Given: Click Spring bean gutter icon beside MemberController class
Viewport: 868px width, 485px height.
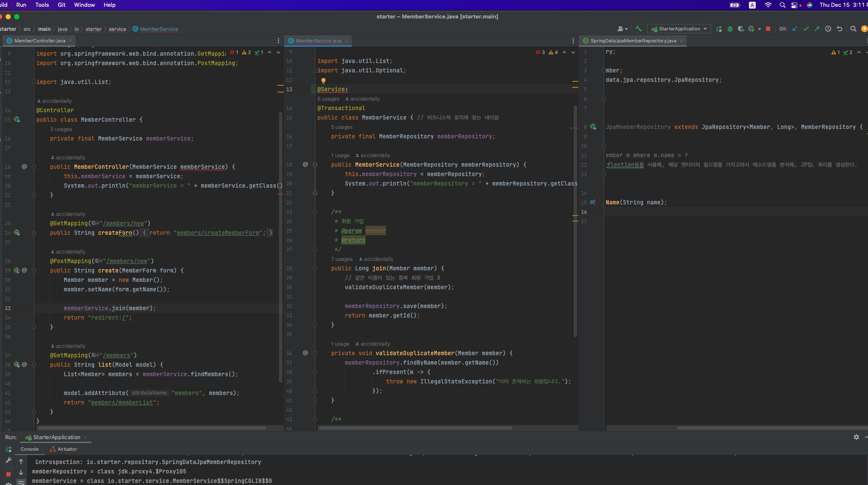Looking at the screenshot, I should [17, 120].
